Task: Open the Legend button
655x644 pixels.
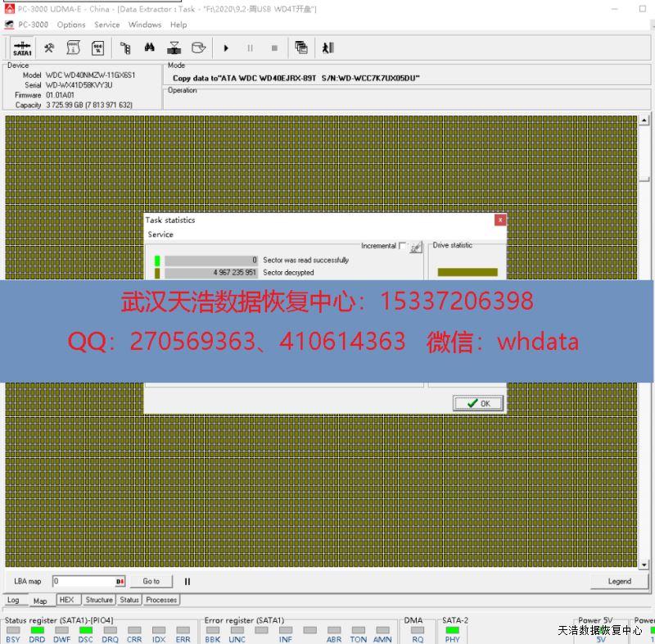Action: point(619,581)
